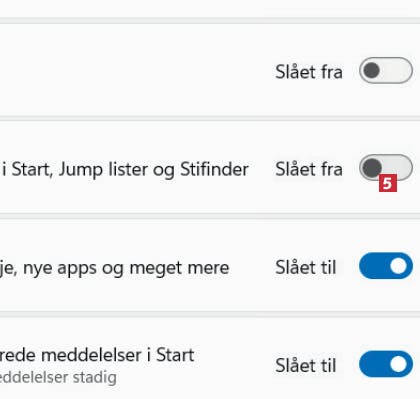This screenshot has height=399, width=420.
Task: Click empty area of the top settings row
Action: (133, 70)
